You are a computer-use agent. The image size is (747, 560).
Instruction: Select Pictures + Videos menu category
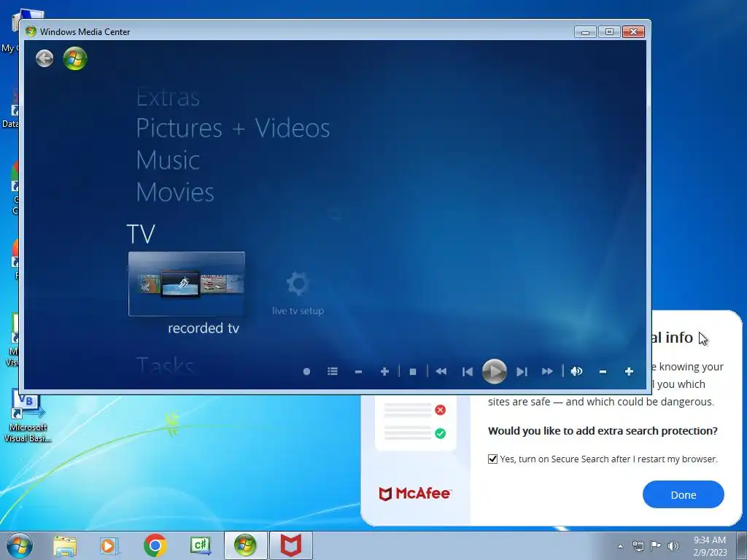click(x=233, y=128)
